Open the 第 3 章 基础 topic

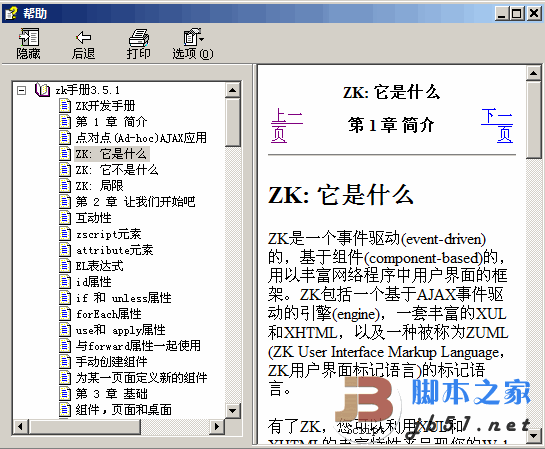point(111,394)
